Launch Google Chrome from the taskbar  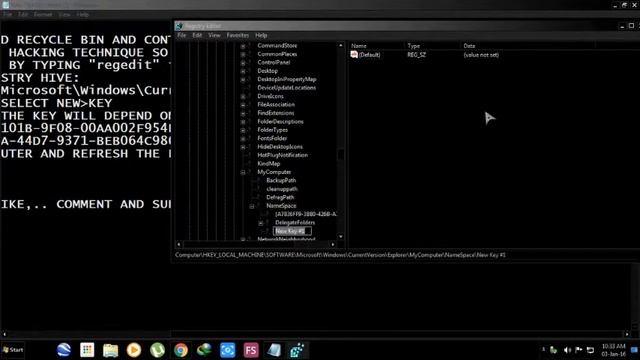point(181,350)
